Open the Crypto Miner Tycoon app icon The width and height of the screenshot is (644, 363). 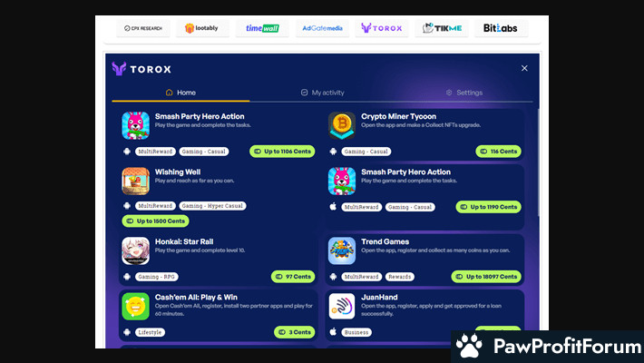pyautogui.click(x=342, y=125)
